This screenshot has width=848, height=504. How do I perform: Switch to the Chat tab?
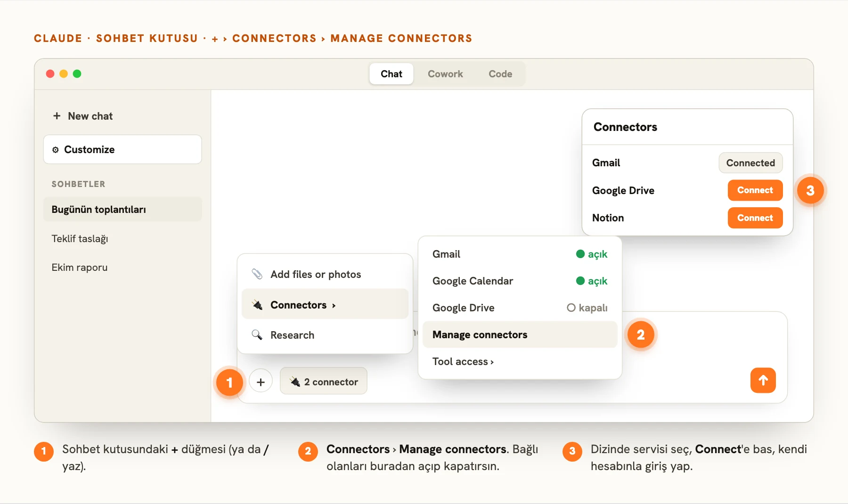[391, 74]
